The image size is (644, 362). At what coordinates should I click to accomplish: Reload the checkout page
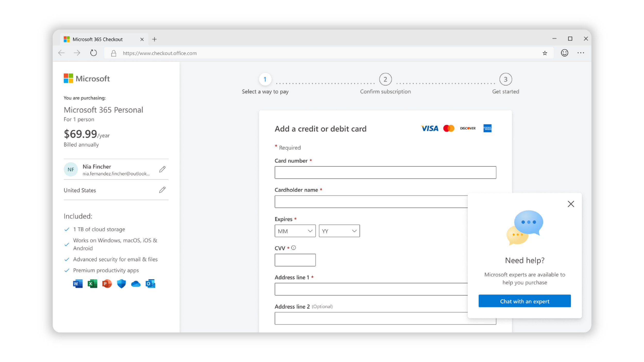click(94, 53)
